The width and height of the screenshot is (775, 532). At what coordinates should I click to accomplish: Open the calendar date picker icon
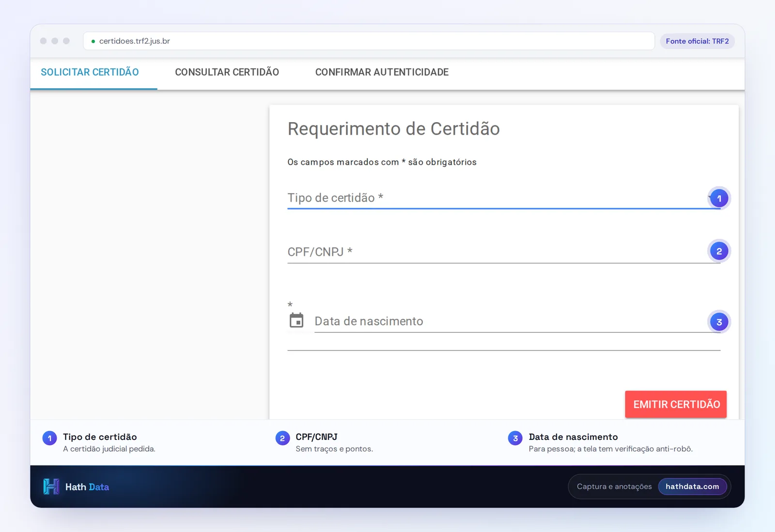click(x=296, y=320)
